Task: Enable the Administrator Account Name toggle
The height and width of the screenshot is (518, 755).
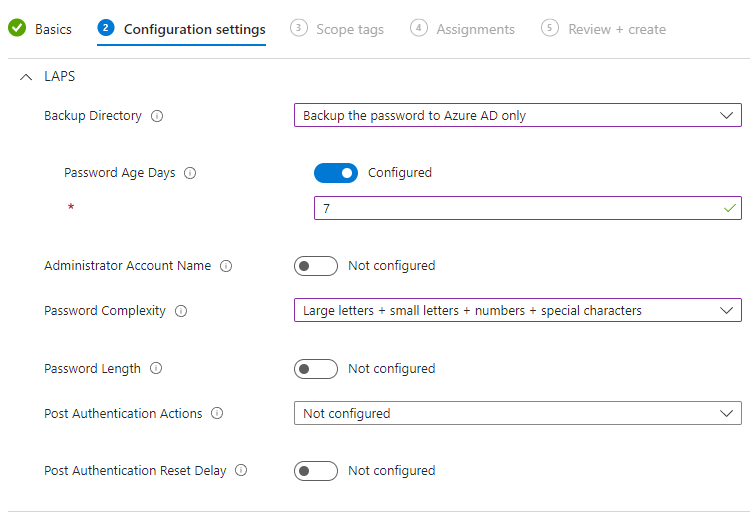Action: coord(316,266)
